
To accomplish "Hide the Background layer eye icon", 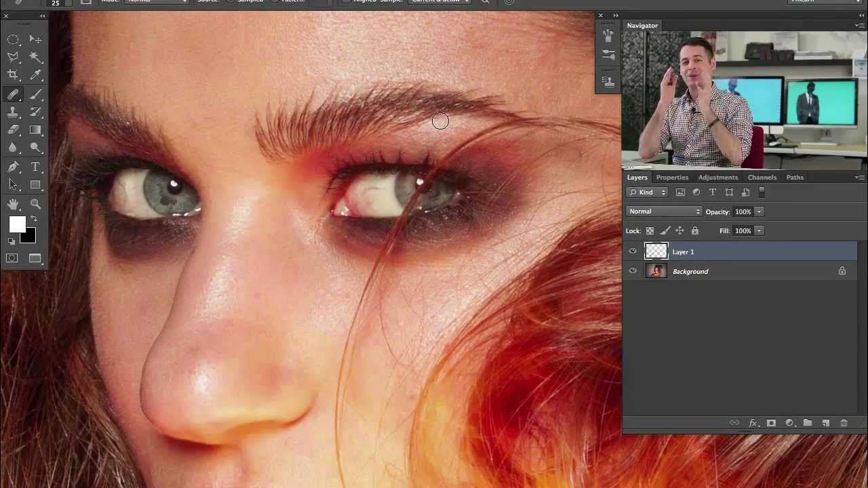I will 633,271.
